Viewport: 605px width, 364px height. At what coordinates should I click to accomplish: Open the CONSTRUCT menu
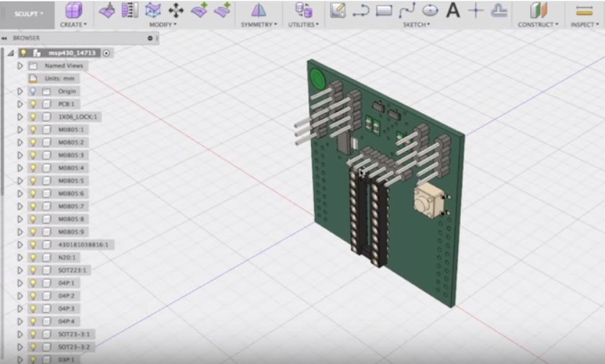coord(538,24)
